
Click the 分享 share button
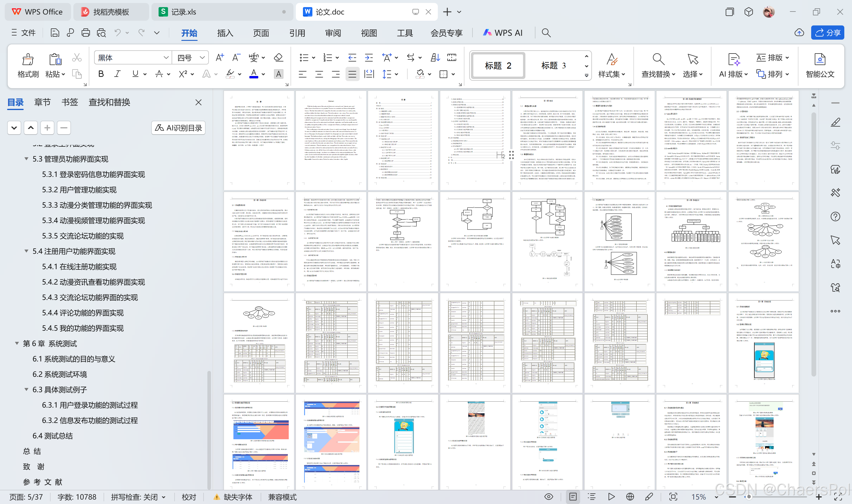pyautogui.click(x=827, y=33)
